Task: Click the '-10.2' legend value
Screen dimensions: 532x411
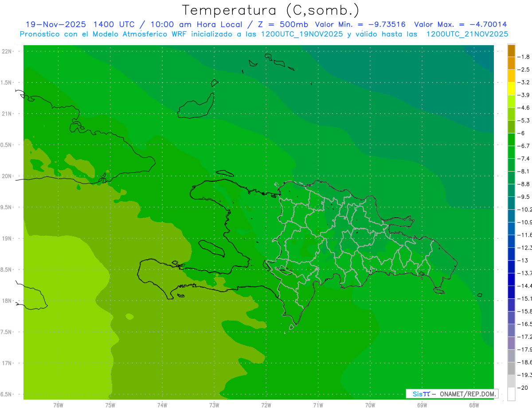Action: tap(524, 209)
